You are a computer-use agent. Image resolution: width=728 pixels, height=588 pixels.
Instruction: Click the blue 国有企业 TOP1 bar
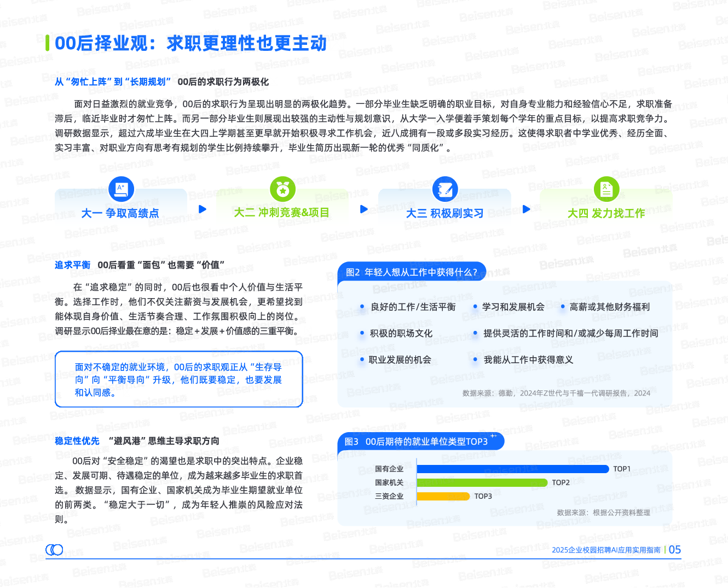(513, 469)
